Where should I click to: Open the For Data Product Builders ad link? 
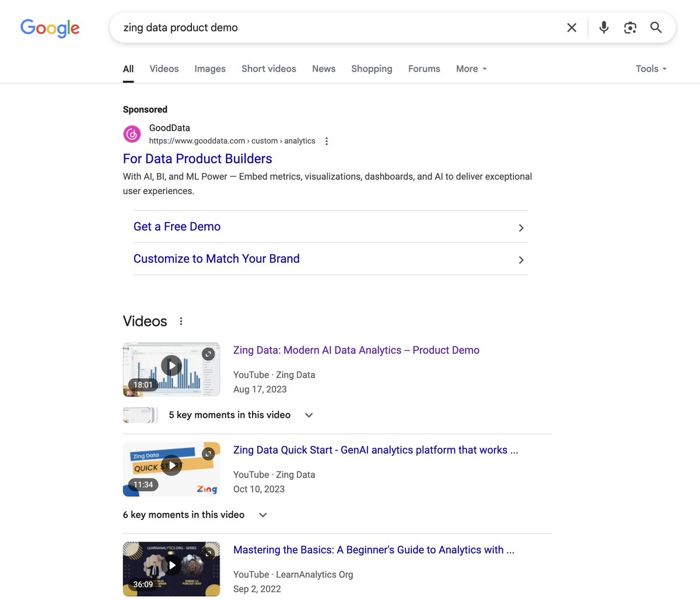198,159
